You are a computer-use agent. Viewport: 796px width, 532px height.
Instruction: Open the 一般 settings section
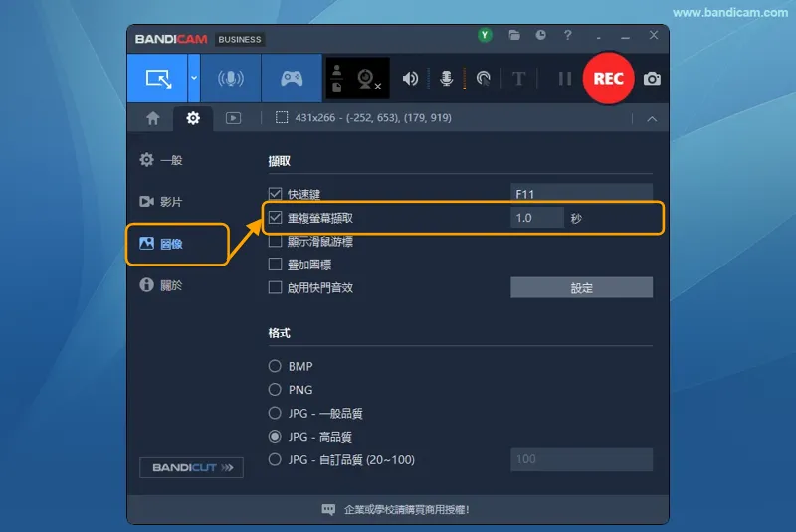(x=161, y=160)
